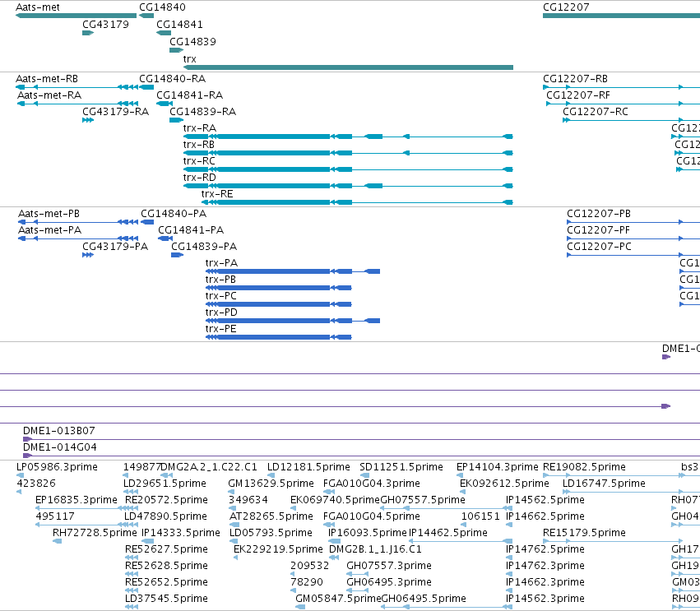Click the LD12181.5prime EST label
The height and width of the screenshot is (611, 700).
tap(308, 467)
